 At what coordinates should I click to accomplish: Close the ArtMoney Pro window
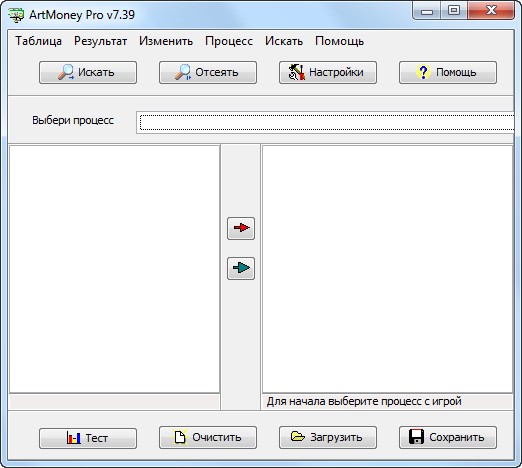pos(491,11)
